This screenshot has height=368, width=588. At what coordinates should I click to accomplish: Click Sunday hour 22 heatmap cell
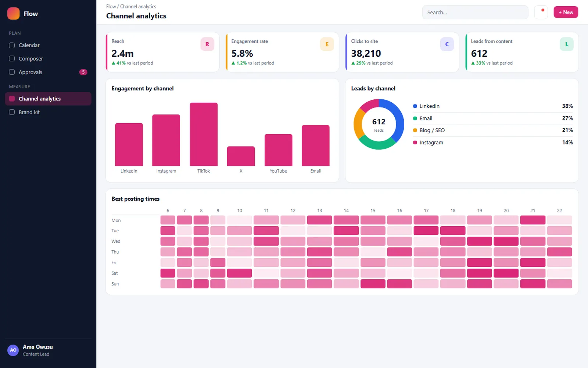(559, 284)
